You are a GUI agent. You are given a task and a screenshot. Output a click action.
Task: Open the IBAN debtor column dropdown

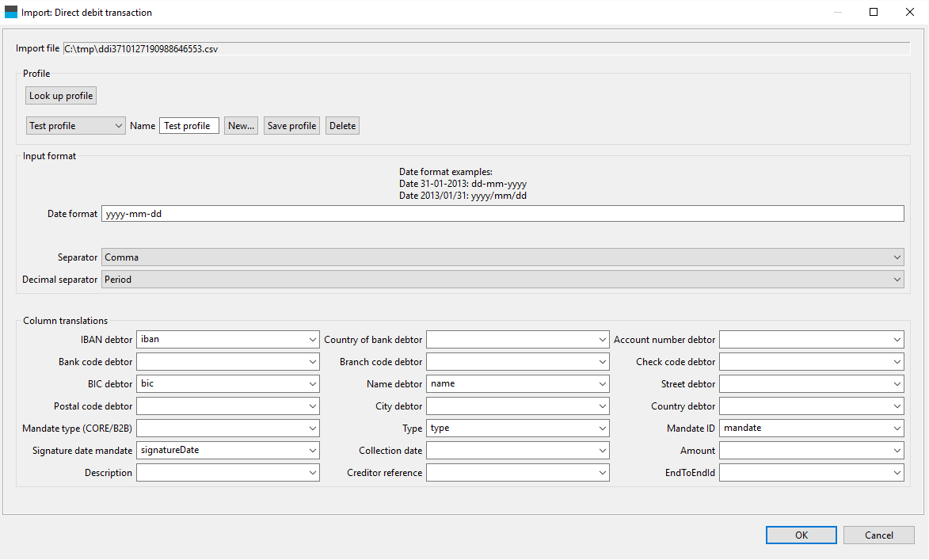pos(228,340)
